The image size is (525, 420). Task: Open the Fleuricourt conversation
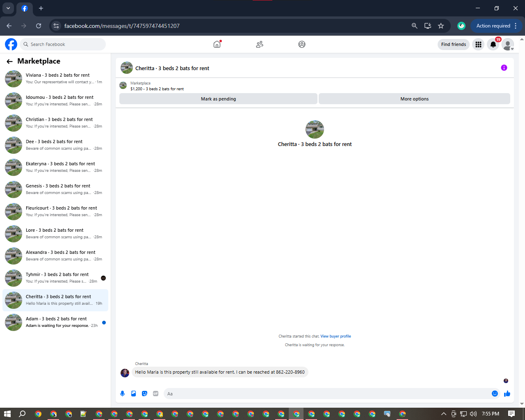tap(55, 212)
